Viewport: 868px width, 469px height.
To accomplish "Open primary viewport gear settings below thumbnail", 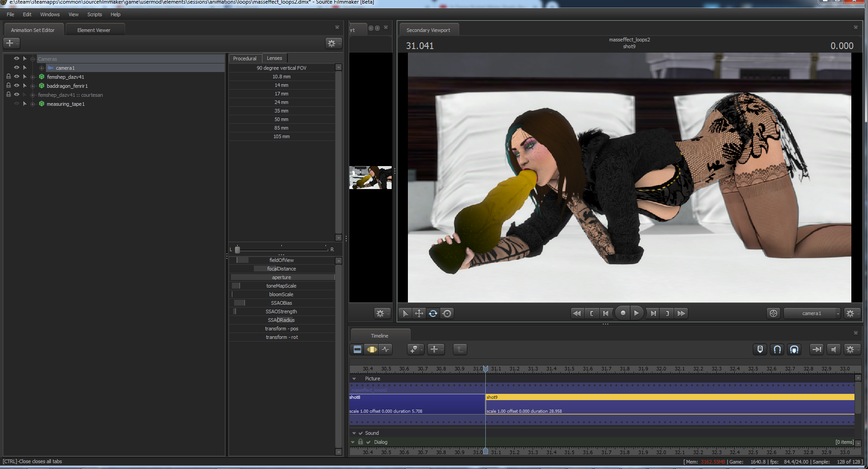I will click(382, 313).
